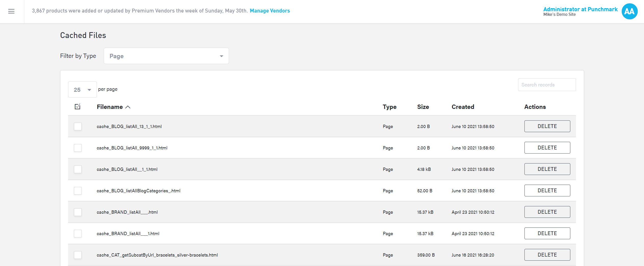Delete the cache_BLOG_listAll_9999_1_1.html file
Image resolution: width=644 pixels, height=266 pixels.
tap(547, 148)
